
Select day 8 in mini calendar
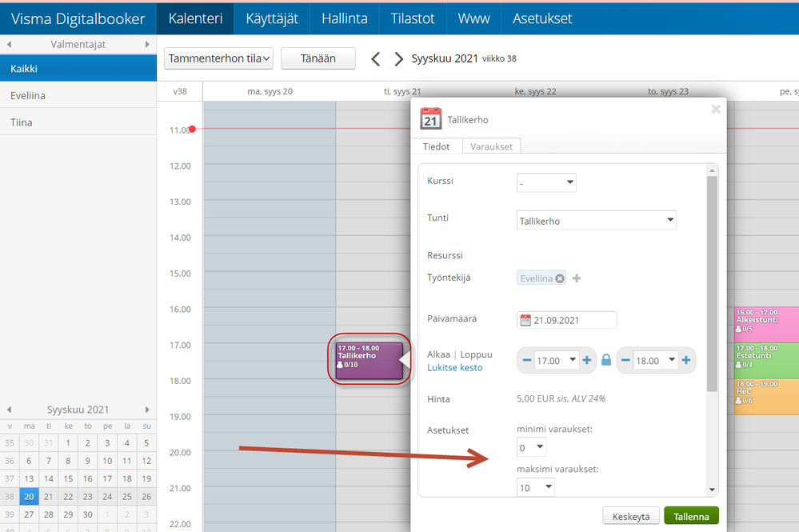pos(68,461)
